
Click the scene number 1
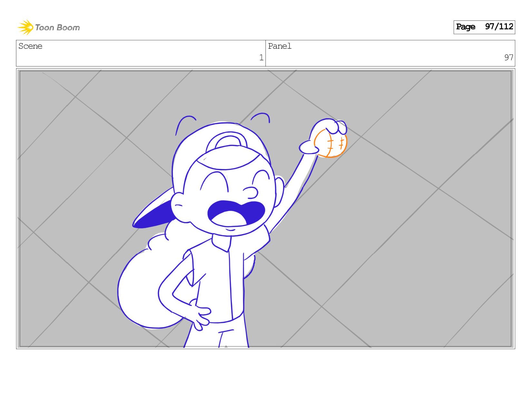(261, 58)
